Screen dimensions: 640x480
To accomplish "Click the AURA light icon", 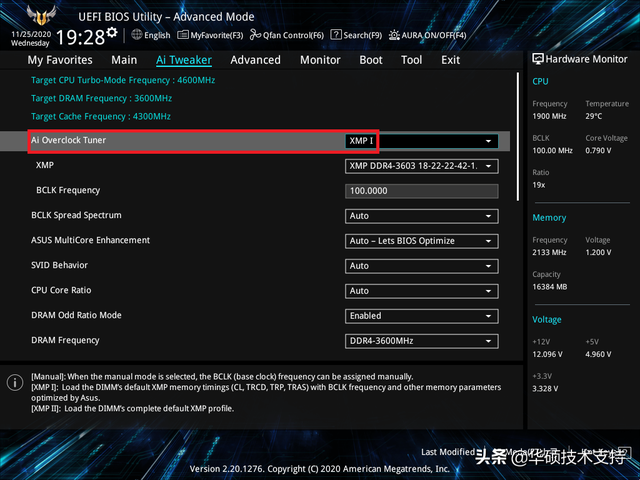I will [x=394, y=35].
